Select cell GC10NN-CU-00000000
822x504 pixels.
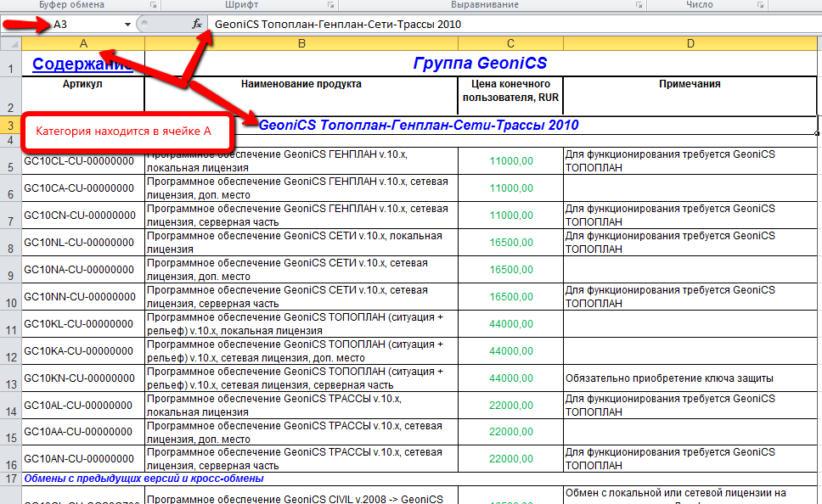click(x=83, y=297)
